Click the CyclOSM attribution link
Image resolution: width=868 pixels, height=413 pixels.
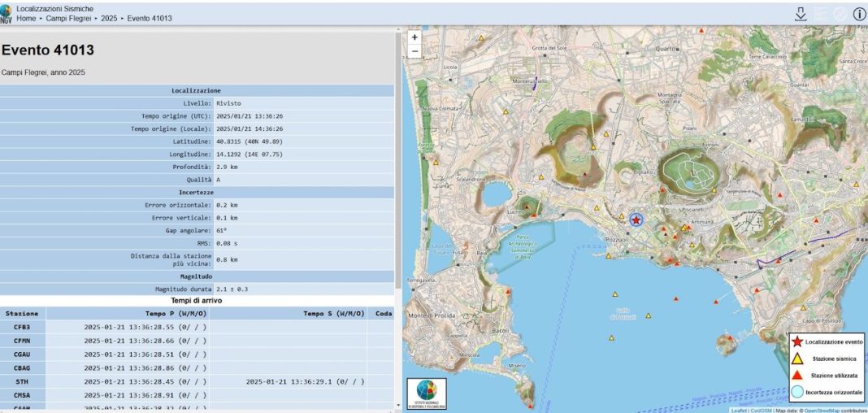click(763, 411)
